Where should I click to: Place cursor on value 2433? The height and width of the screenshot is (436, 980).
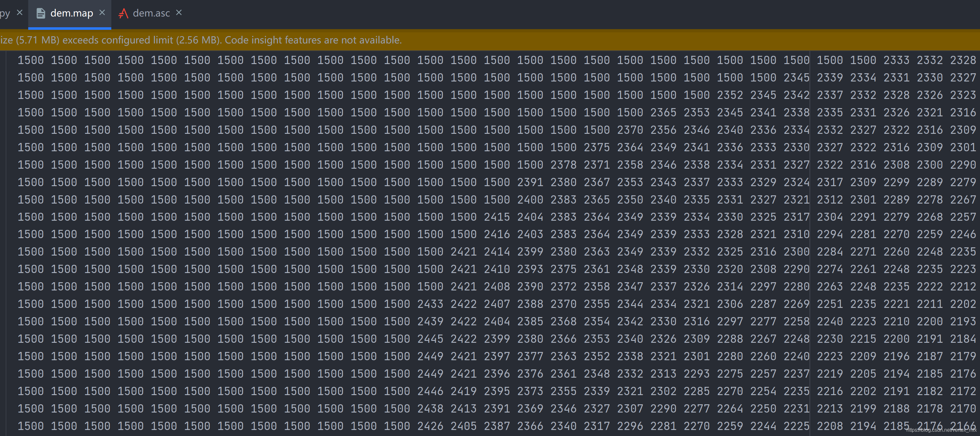[430, 304]
